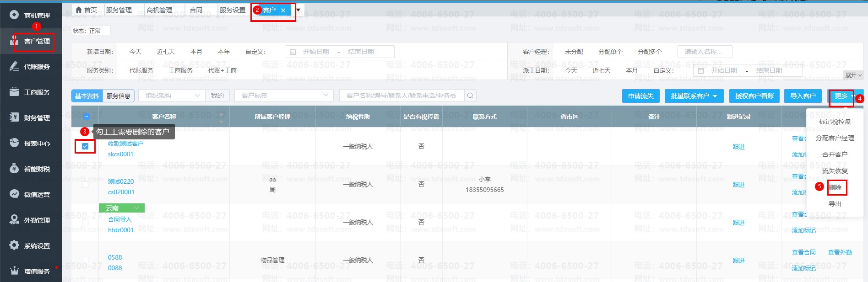
Task: Open 系统设置 gear icon in sidebar
Action: pyautogui.click(x=14, y=245)
